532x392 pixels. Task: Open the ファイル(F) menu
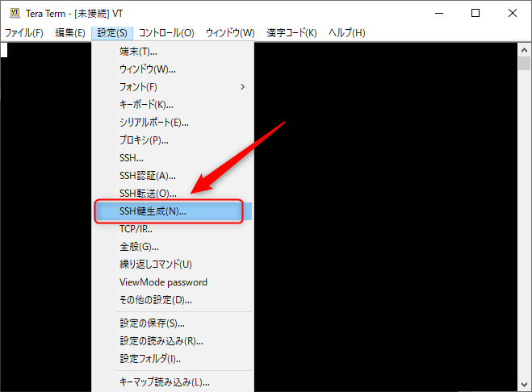tap(24, 32)
